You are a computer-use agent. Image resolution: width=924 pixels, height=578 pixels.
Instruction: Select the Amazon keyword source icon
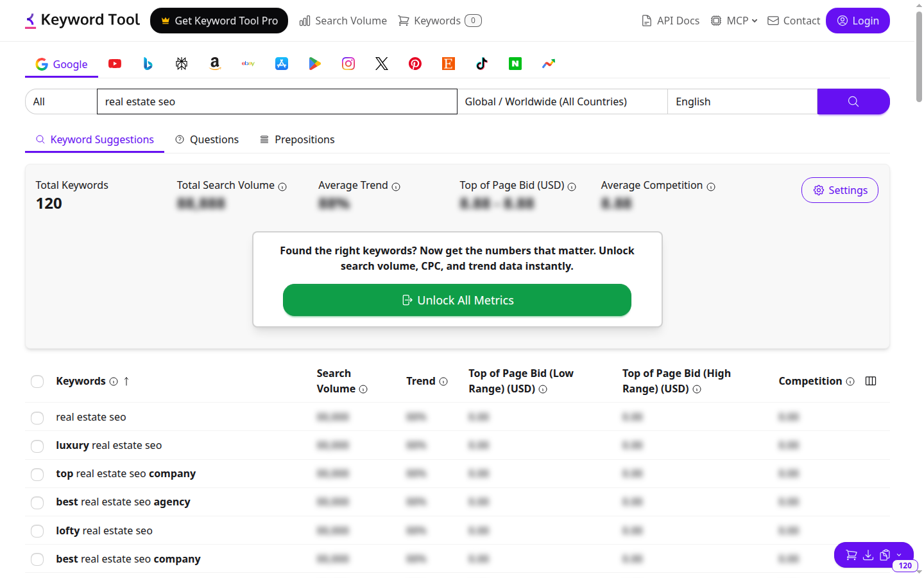(x=215, y=64)
